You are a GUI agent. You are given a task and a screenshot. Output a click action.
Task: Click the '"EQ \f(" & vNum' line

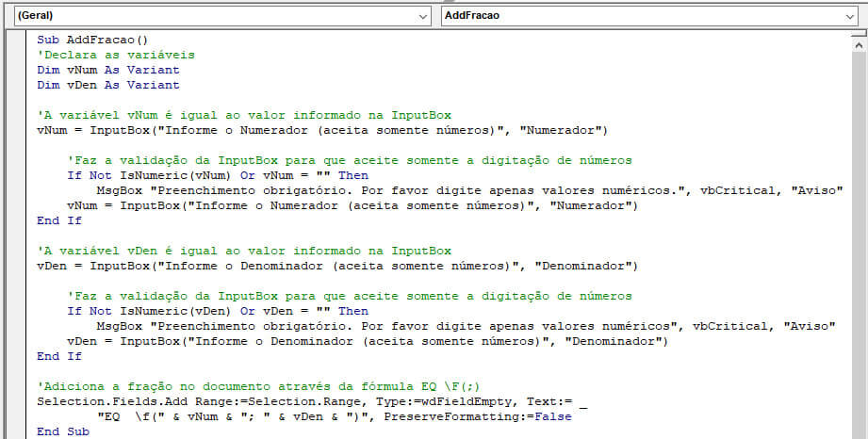(335, 416)
